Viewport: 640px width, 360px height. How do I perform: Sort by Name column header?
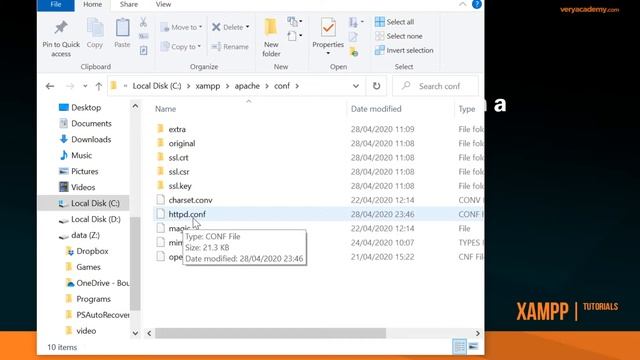pos(165,109)
